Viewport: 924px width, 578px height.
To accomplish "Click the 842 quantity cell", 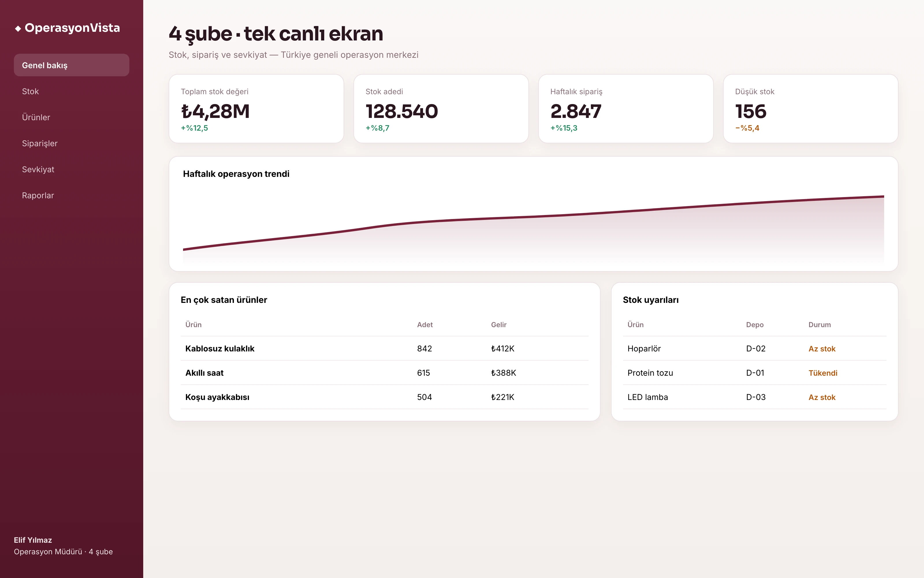I will click(x=424, y=349).
